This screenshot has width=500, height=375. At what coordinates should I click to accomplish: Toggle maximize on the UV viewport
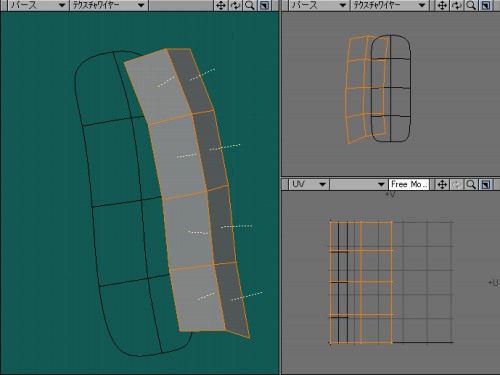pyautogui.click(x=486, y=184)
